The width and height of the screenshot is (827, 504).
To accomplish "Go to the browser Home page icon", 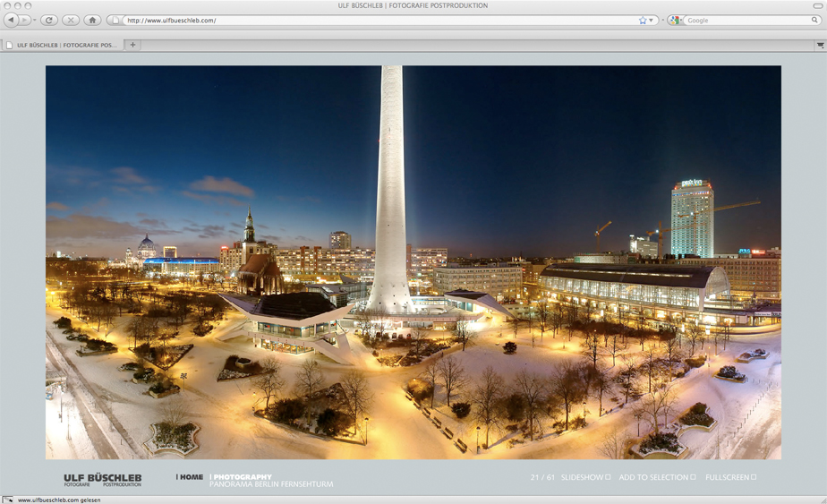I will pyautogui.click(x=92, y=20).
